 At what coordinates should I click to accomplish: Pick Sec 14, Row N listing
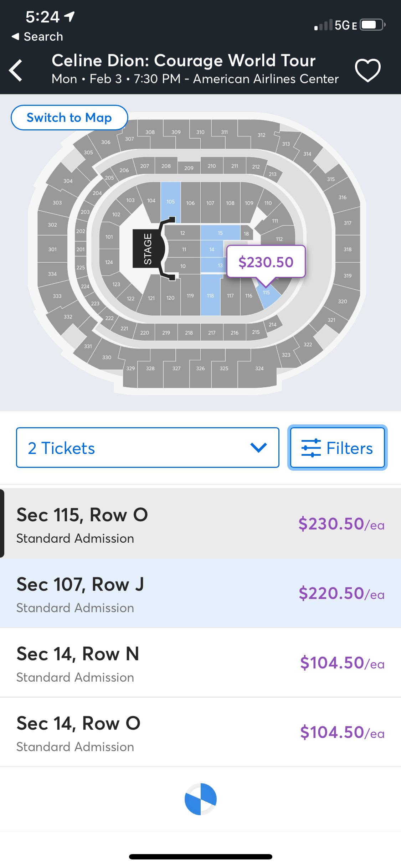click(x=200, y=663)
